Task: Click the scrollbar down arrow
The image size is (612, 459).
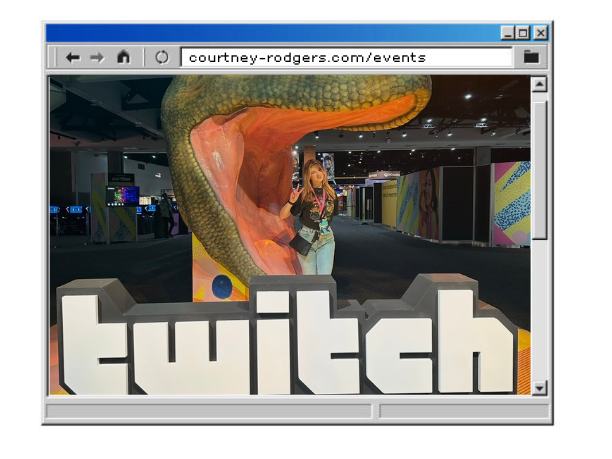Action: click(x=539, y=388)
